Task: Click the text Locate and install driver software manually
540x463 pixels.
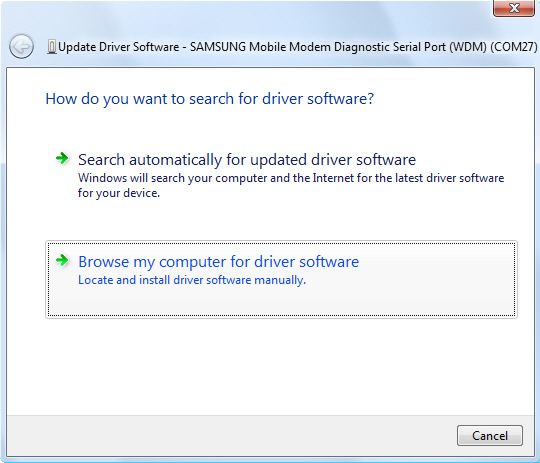Action: tap(192, 280)
